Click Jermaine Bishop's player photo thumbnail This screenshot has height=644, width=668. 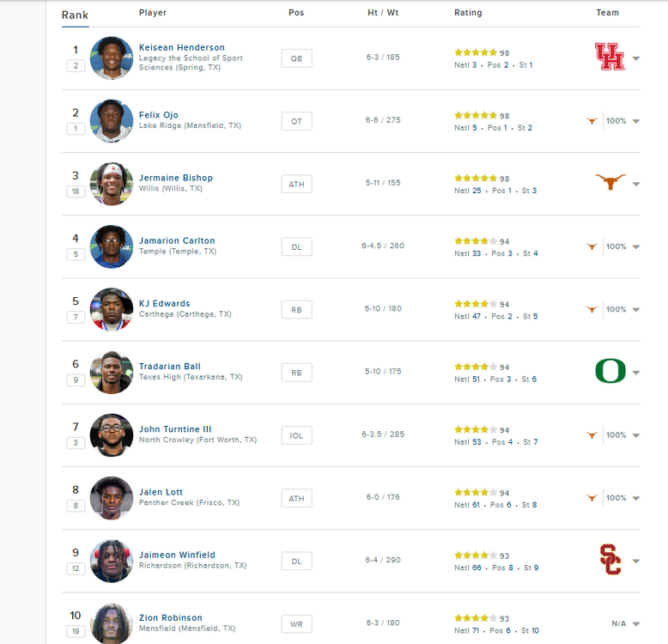[112, 184]
